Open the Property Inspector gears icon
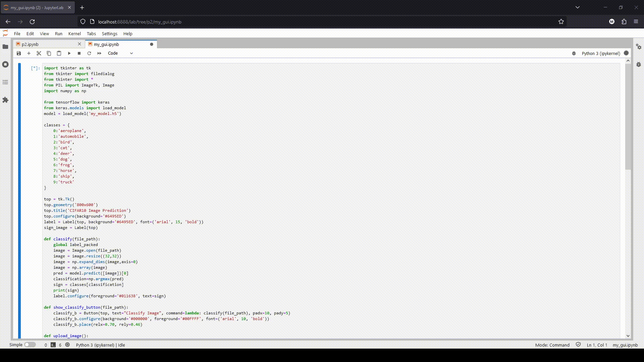644x362 pixels. coord(639,47)
